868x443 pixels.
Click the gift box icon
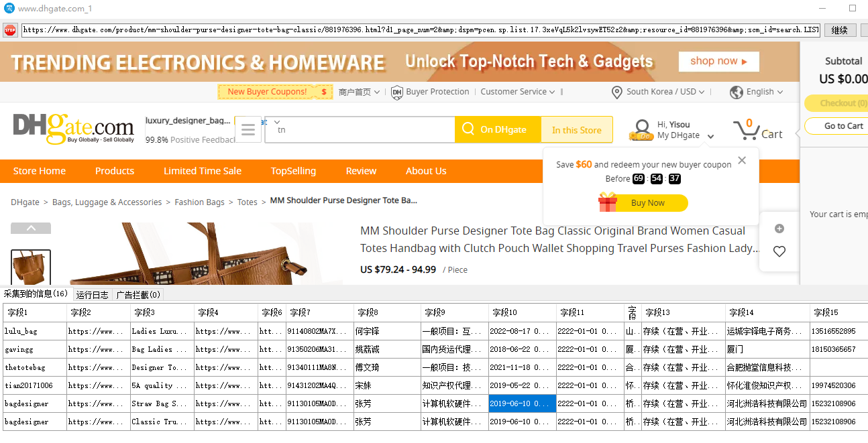(608, 202)
